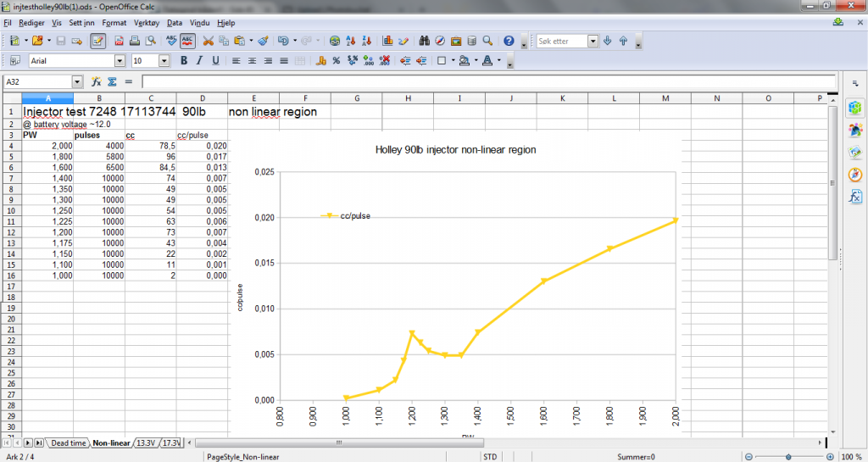Open the Verktøy menu
Viewport: 868px width, 462px height.
pyautogui.click(x=147, y=23)
